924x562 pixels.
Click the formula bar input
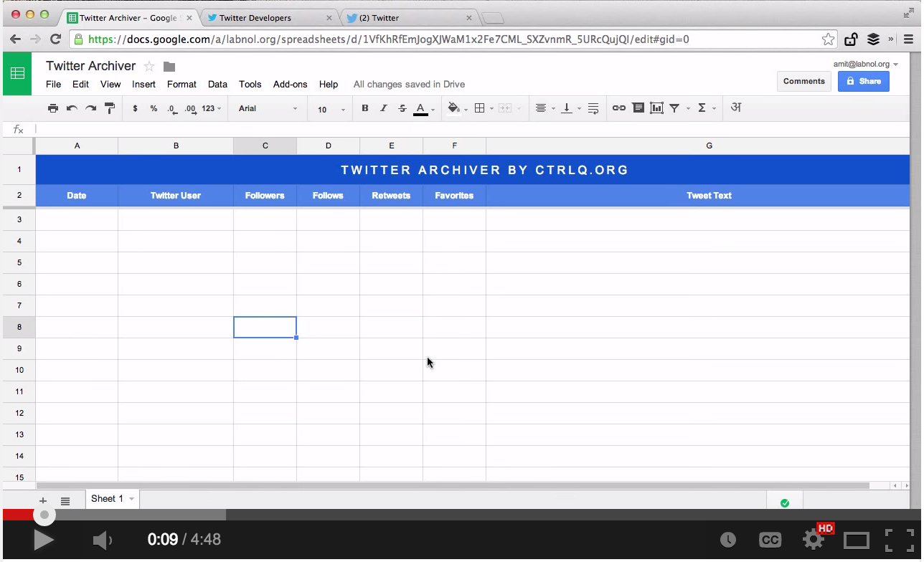coord(473,129)
